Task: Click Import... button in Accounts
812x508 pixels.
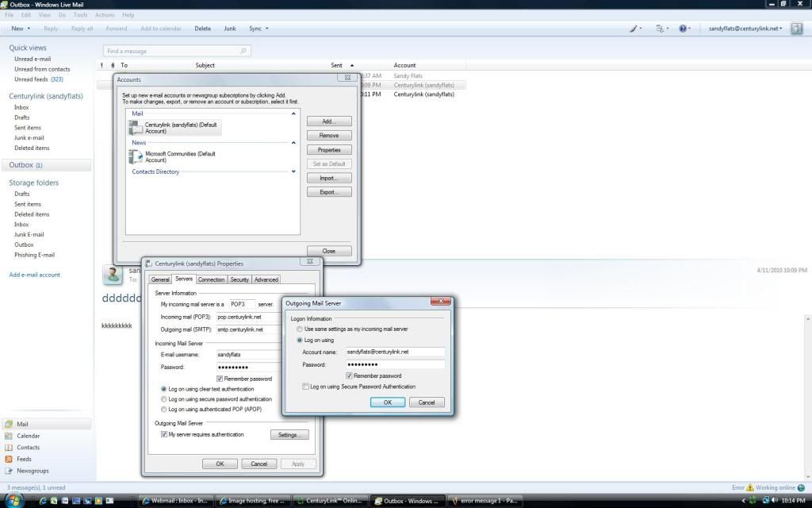Action: pyautogui.click(x=329, y=178)
